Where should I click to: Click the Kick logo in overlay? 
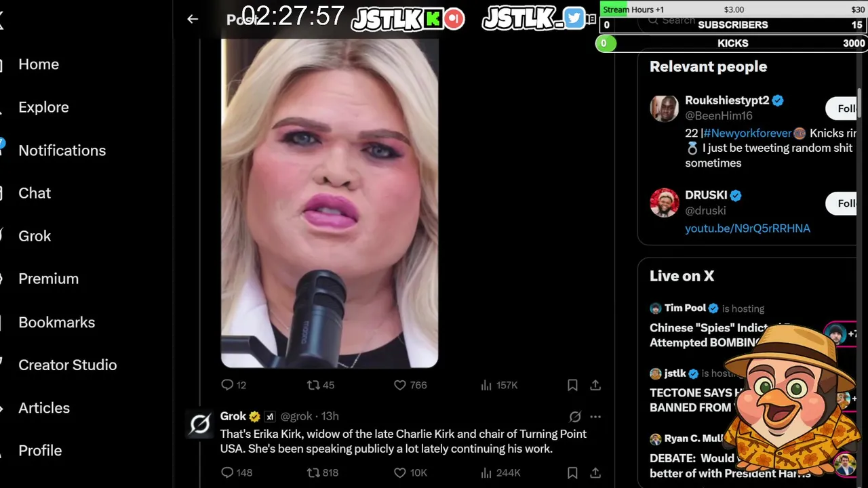click(x=433, y=19)
